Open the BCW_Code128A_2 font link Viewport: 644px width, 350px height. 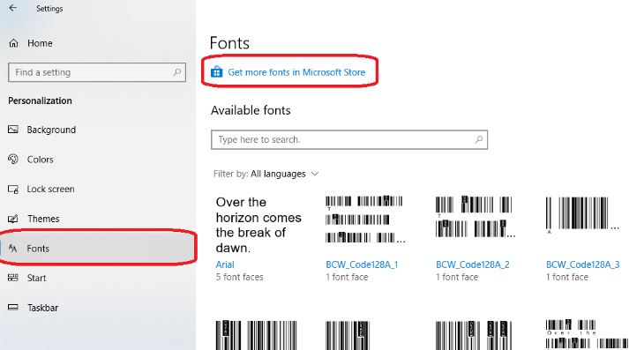pos(472,264)
